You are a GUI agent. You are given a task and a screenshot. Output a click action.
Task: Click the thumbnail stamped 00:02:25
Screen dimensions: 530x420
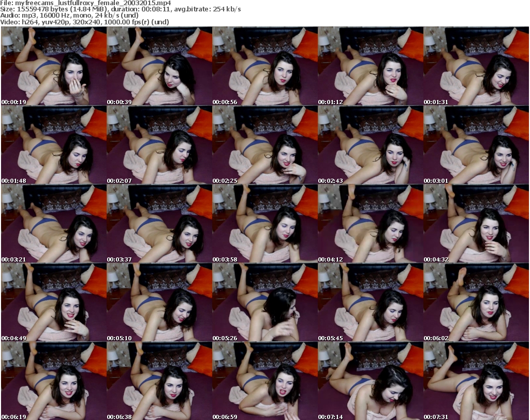click(x=265, y=144)
